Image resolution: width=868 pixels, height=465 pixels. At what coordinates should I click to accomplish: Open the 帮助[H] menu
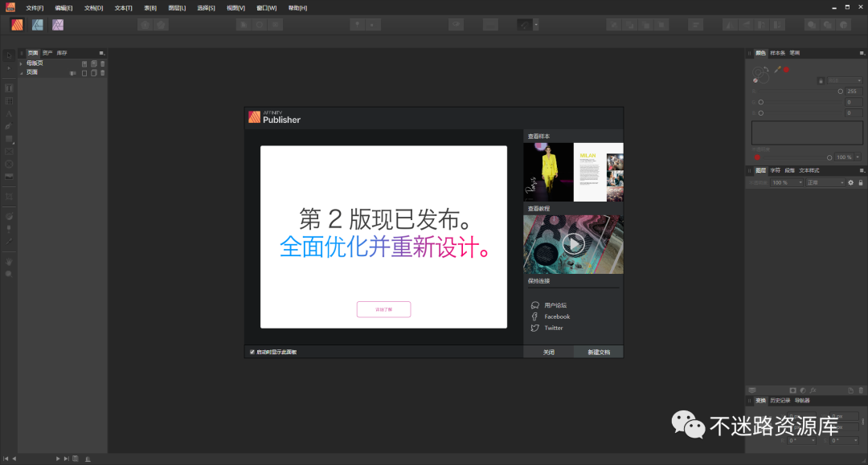click(x=297, y=8)
